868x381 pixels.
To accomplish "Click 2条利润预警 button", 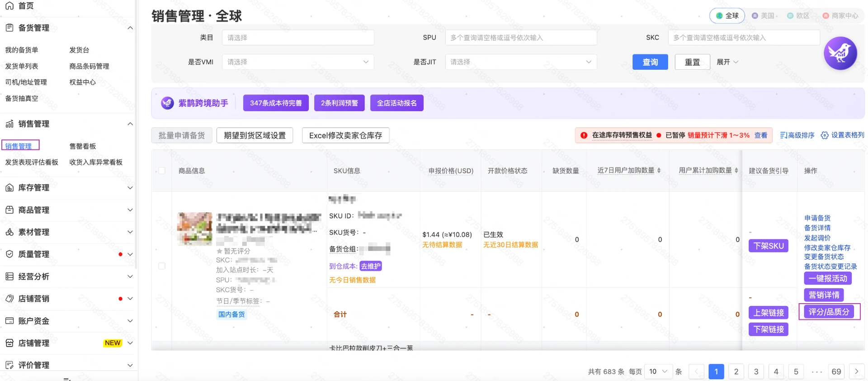I will point(339,103).
